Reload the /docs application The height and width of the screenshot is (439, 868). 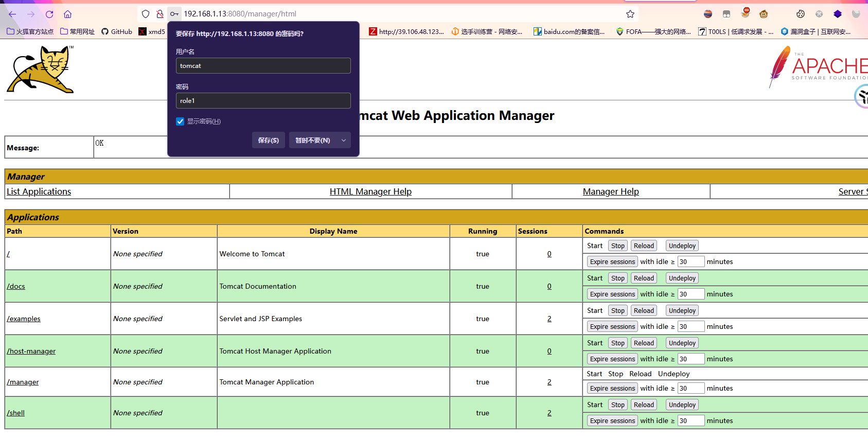pyautogui.click(x=644, y=278)
